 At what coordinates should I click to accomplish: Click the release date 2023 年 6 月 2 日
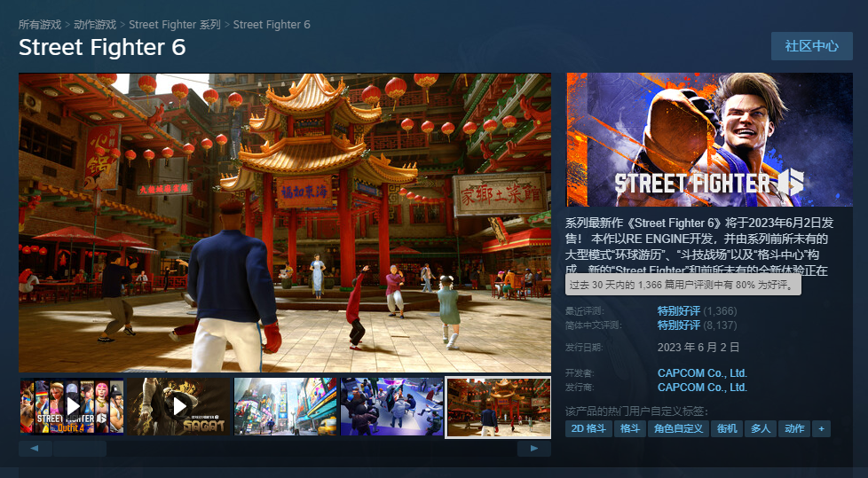click(x=698, y=348)
